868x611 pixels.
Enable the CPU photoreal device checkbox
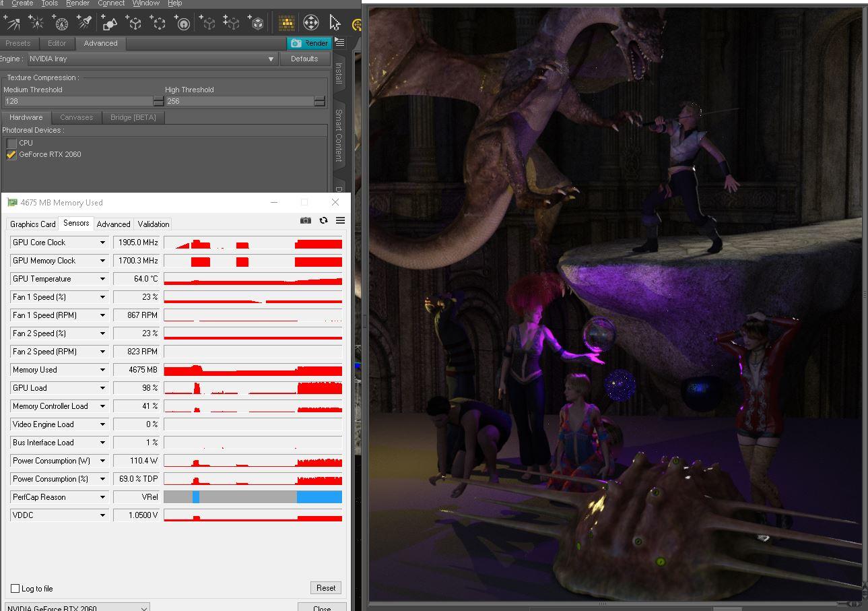(x=11, y=143)
